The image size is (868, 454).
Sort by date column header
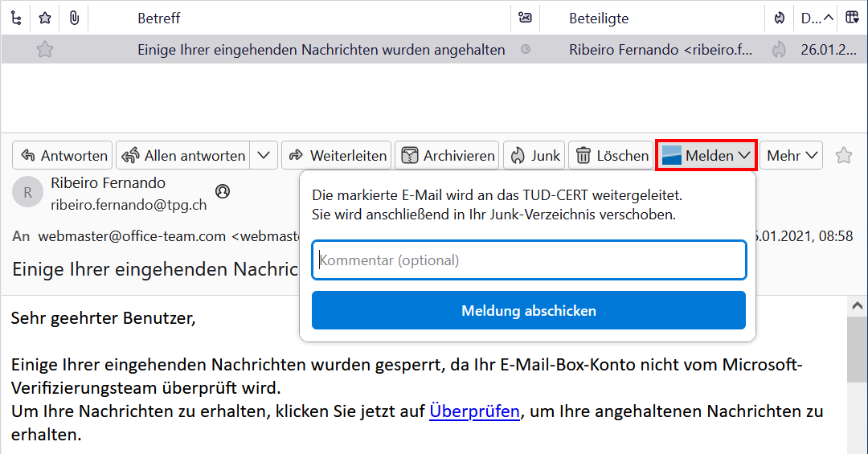817,18
